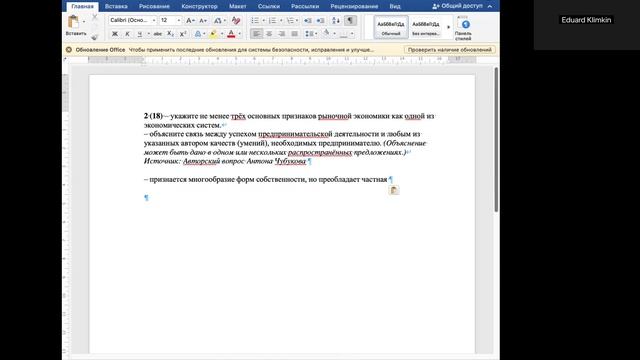Open the Styles Pane (Панель стилей)
Screen dimensions: 640x360
coord(463,29)
